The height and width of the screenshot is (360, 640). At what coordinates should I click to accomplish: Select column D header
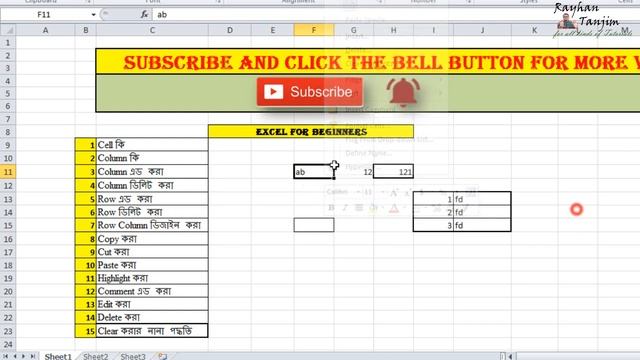(230, 30)
